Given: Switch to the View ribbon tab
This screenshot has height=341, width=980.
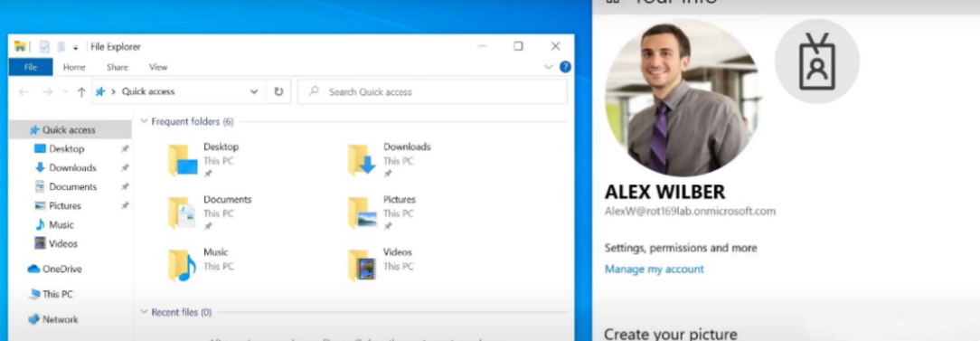Looking at the screenshot, I should click(158, 67).
